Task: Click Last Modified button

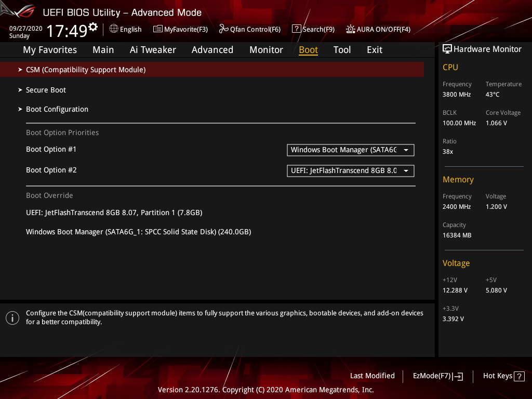Action: coord(372,376)
